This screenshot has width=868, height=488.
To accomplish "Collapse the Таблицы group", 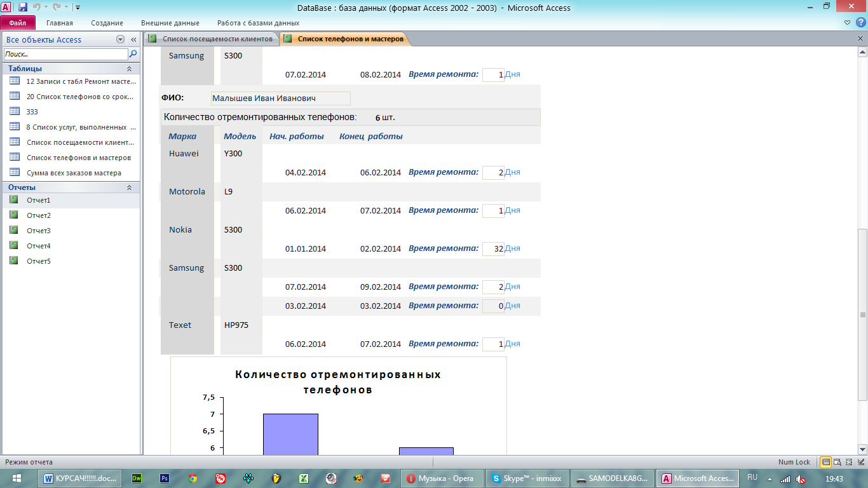I will pyautogui.click(x=130, y=69).
